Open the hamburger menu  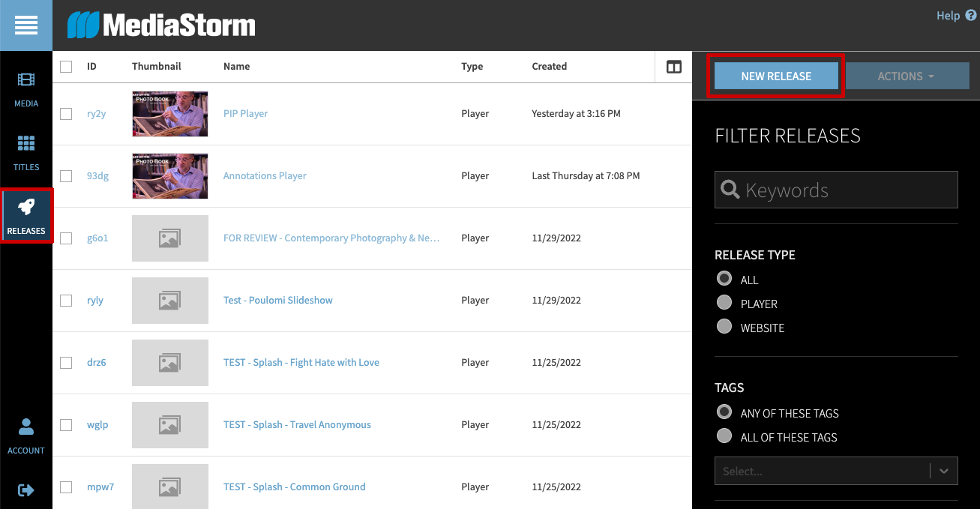25,25
